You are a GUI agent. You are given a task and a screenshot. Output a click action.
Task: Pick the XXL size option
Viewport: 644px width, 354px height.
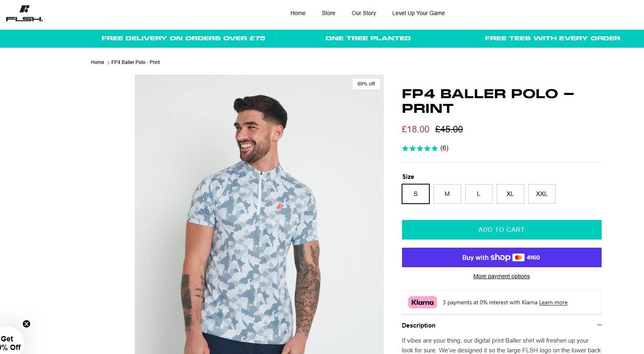coord(541,194)
